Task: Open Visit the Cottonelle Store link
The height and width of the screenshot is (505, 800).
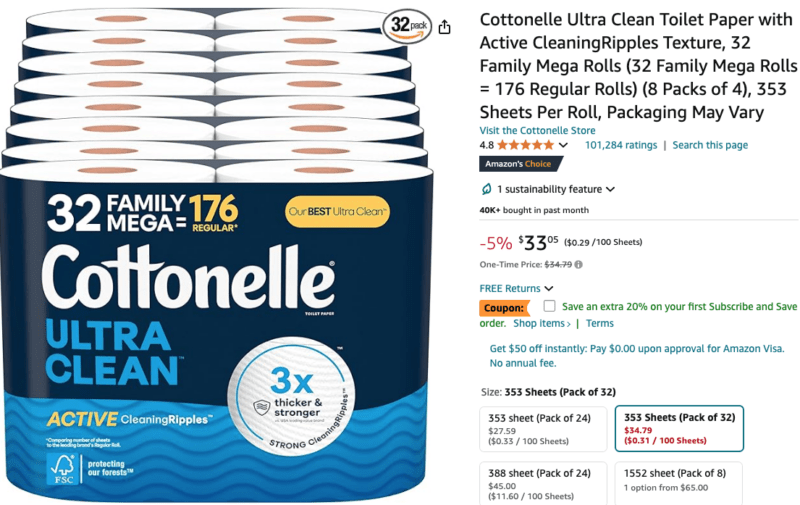Action: click(537, 131)
